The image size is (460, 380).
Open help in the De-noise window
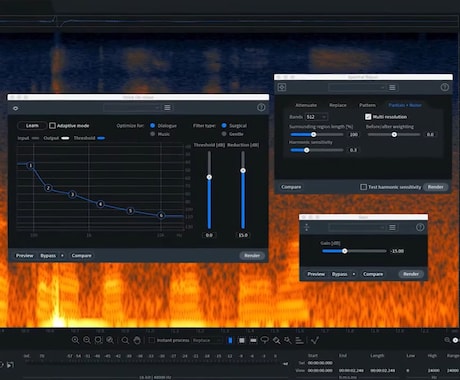coord(261,107)
